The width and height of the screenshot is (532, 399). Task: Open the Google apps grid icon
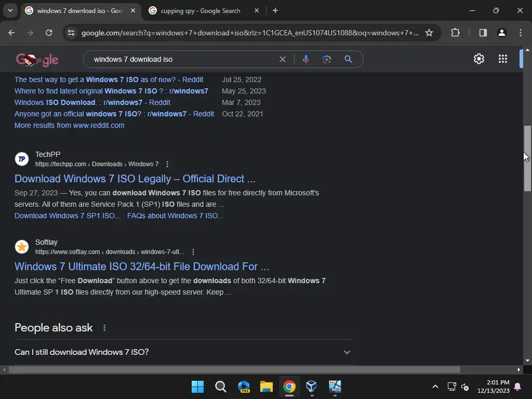point(503,59)
